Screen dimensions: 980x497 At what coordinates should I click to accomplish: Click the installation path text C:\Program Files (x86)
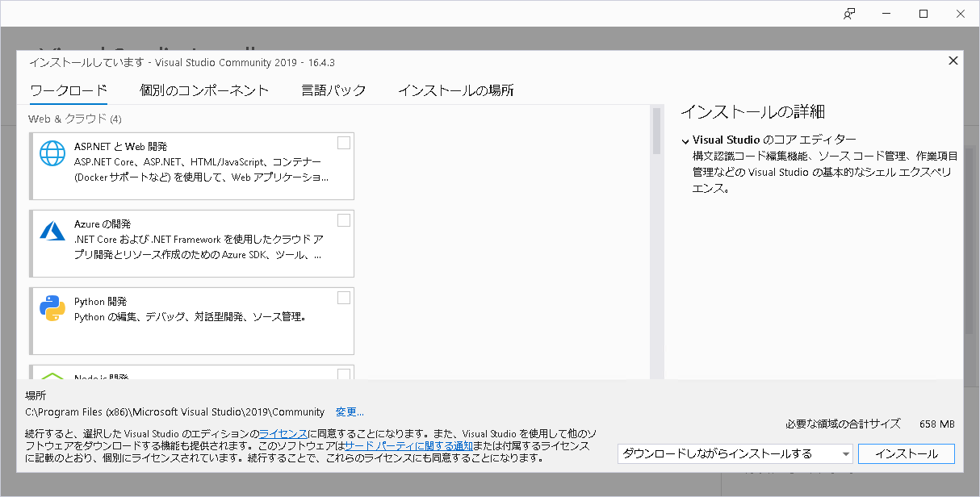(175, 411)
